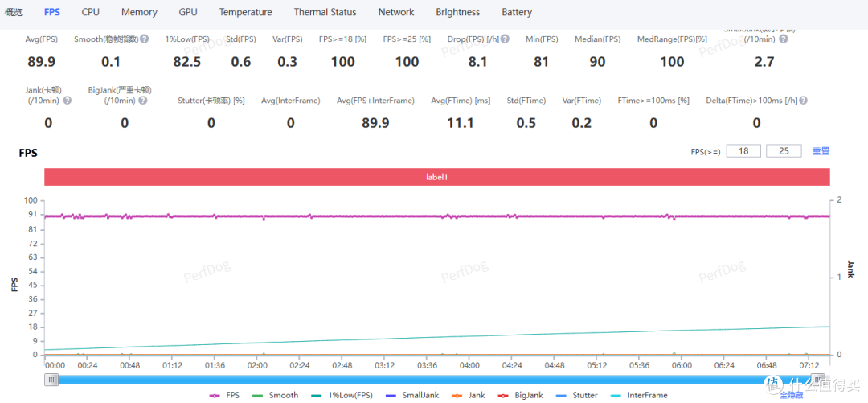The height and width of the screenshot is (403, 868).
Task: Toggle FPS series in chart legend
Action: tap(223, 395)
